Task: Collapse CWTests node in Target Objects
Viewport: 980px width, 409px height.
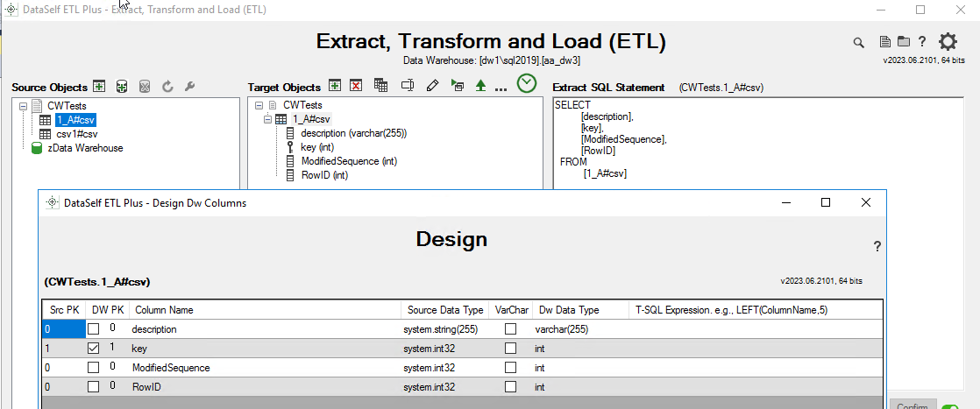Action: 259,105
